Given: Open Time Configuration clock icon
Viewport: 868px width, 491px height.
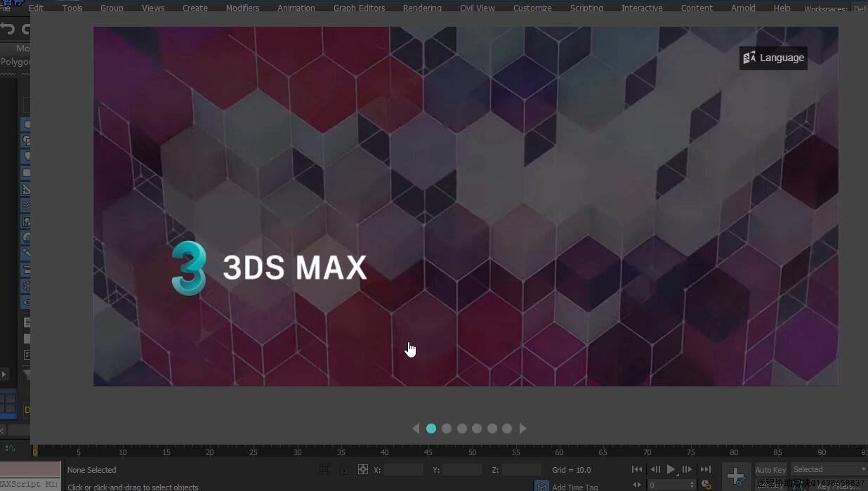Looking at the screenshot, I should click(706, 485).
